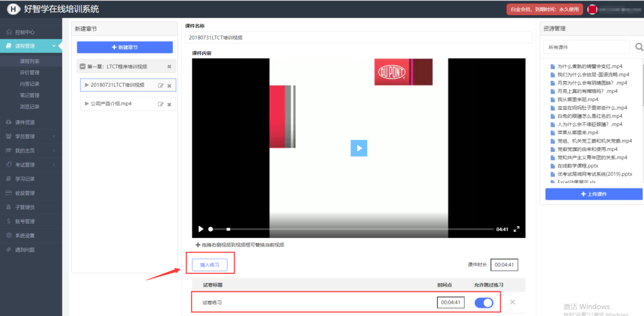
Task: Click the H logo icon
Action: pyautogui.click(x=14, y=9)
